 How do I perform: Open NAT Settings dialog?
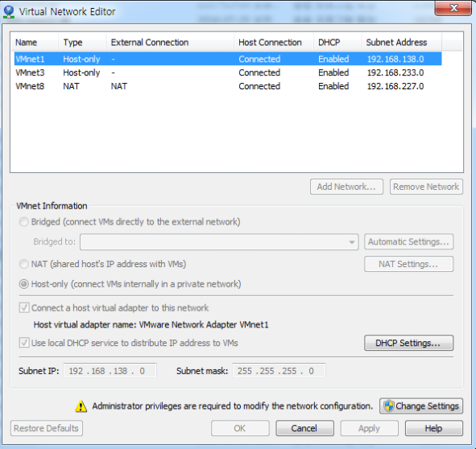pyautogui.click(x=408, y=264)
